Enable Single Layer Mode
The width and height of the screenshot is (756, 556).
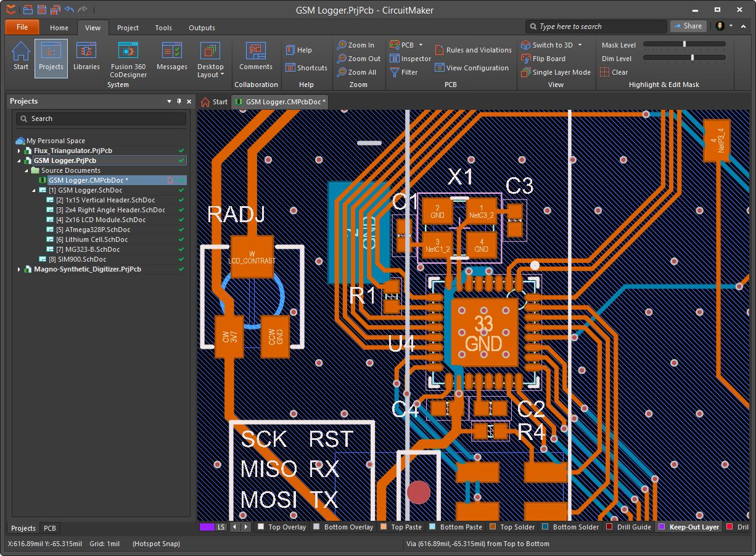(555, 72)
